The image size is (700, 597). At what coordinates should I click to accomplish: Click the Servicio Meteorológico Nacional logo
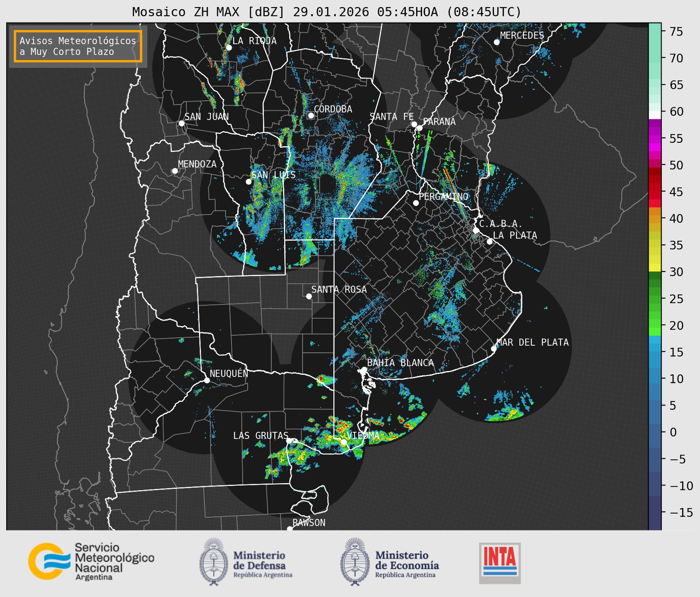click(91, 561)
